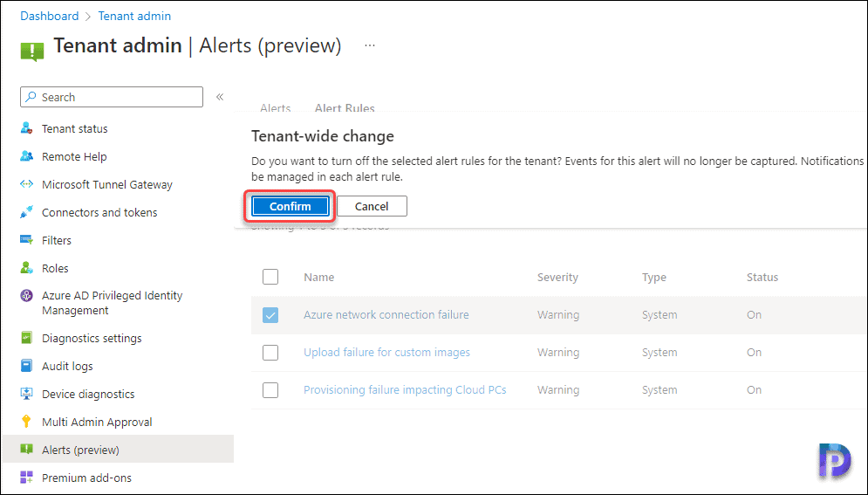The height and width of the screenshot is (495, 868).
Task: Sort by the Name column header
Action: [319, 277]
